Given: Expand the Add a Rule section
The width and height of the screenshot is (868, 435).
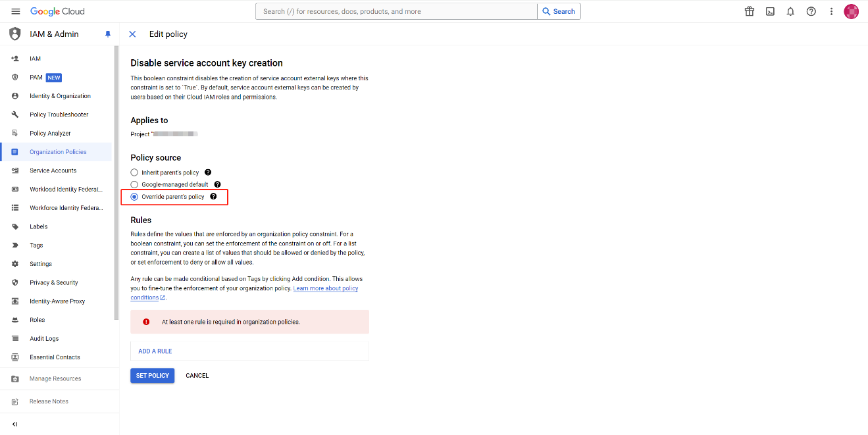Looking at the screenshot, I should pyautogui.click(x=155, y=351).
